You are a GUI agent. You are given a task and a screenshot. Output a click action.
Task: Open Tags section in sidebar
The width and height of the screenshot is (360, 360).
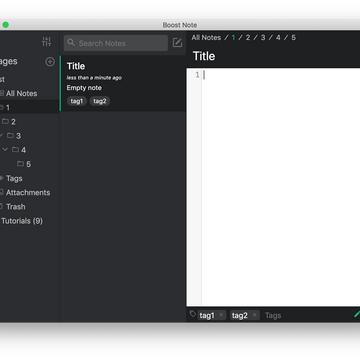pos(14,179)
